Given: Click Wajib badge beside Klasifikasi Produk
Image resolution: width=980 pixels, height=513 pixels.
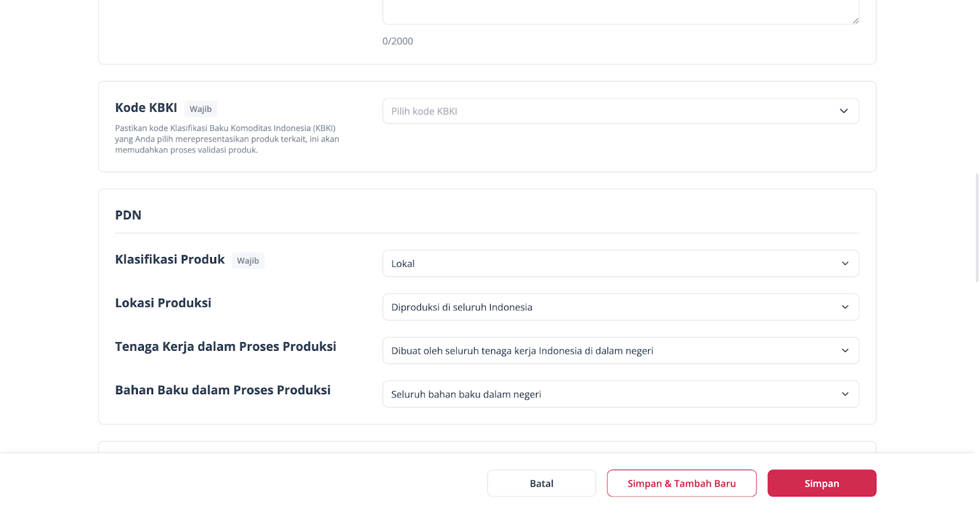Looking at the screenshot, I should [248, 261].
